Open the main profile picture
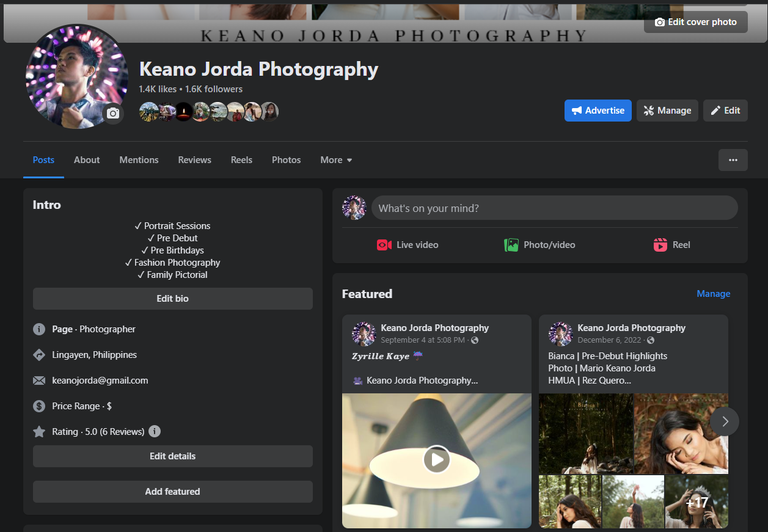This screenshot has height=532, width=768. (76, 76)
